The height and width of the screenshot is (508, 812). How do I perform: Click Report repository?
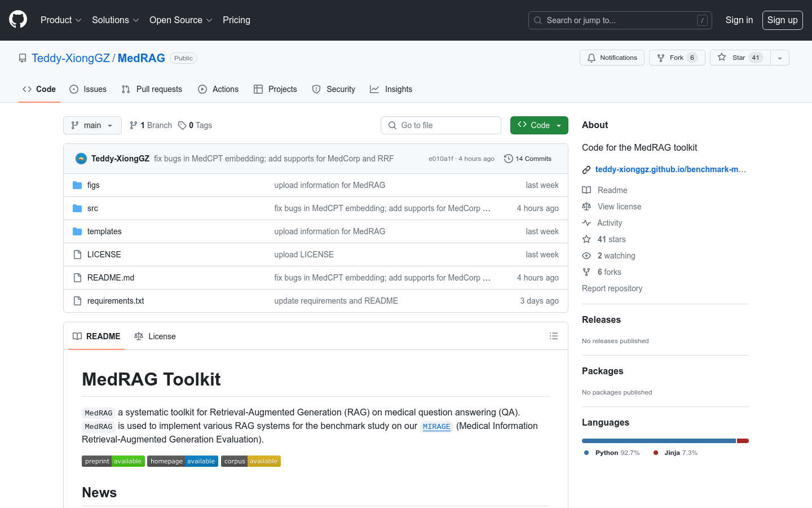612,288
